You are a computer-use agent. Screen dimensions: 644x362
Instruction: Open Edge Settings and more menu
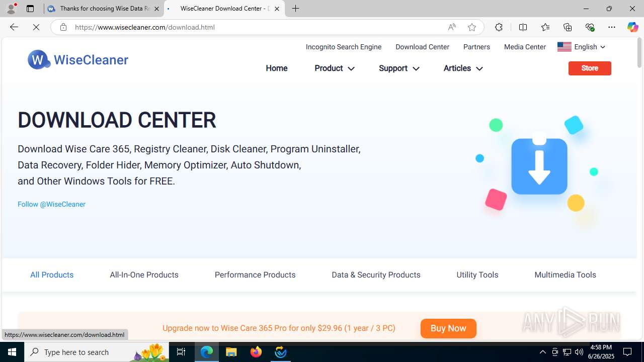point(612,27)
